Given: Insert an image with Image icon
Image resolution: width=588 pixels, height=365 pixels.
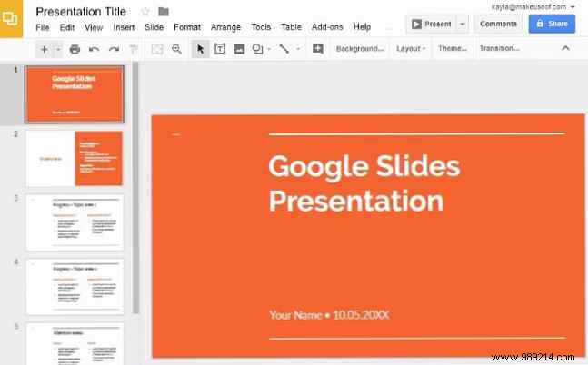Looking at the screenshot, I should (239, 49).
